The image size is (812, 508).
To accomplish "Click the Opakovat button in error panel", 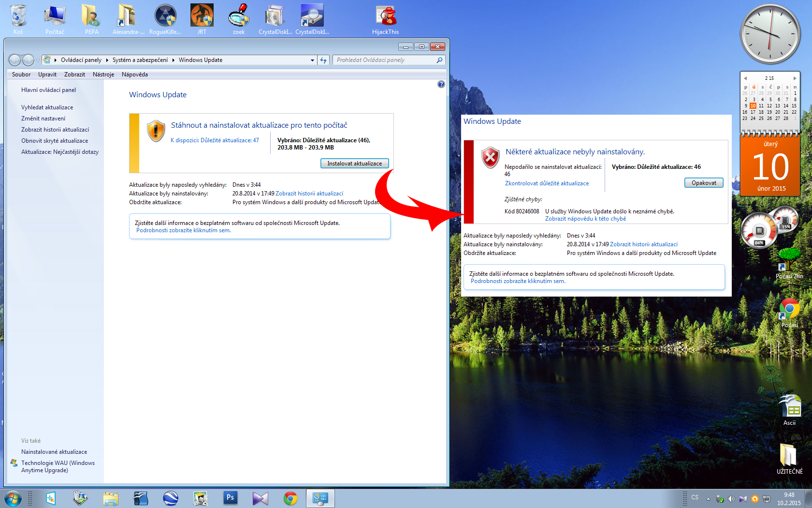I will (704, 183).
